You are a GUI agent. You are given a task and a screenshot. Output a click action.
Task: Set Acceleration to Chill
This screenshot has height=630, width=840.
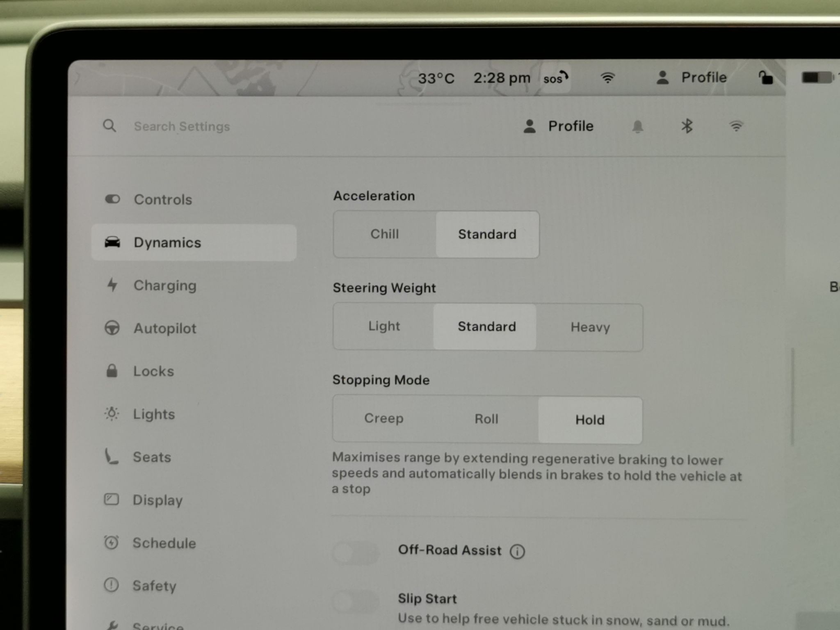(x=384, y=234)
